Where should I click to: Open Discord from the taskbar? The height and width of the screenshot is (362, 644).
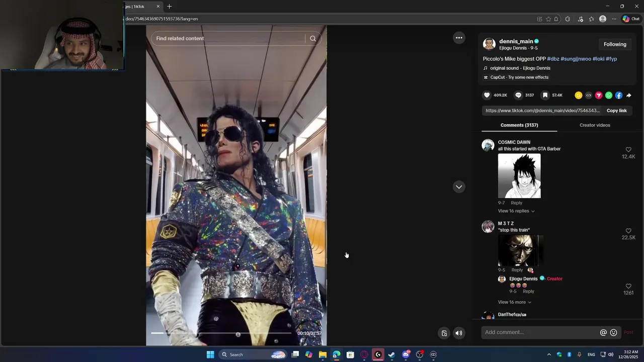pos(406,354)
